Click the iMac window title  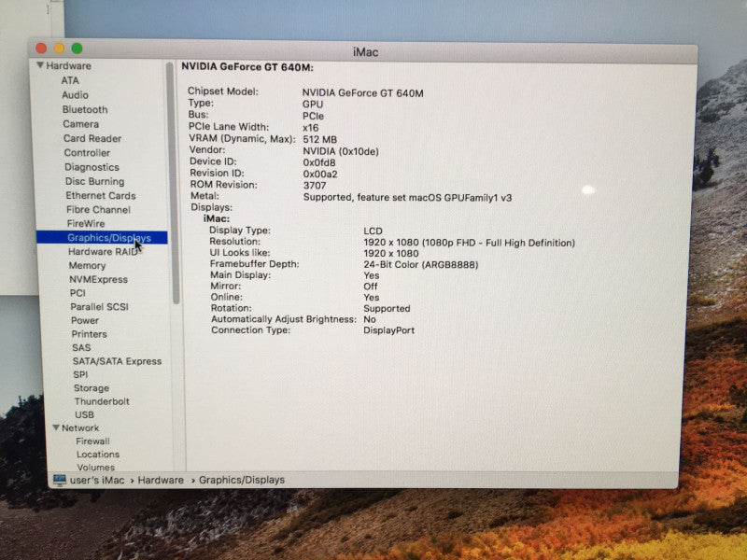(365, 52)
